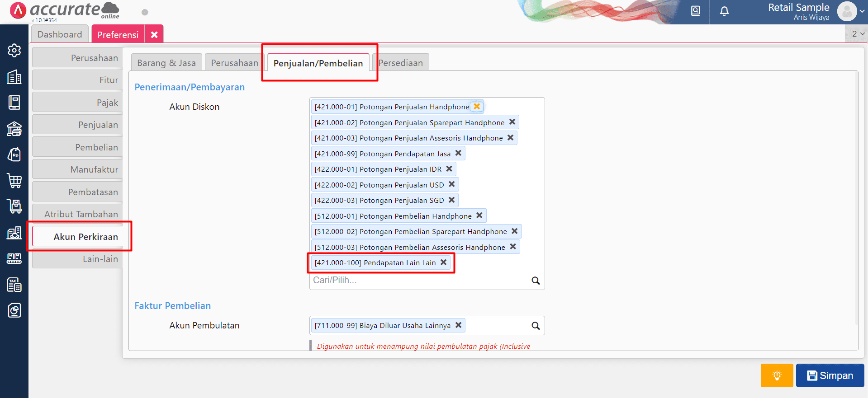Open Pembatasan preferences section
868x398 pixels.
[x=77, y=192]
